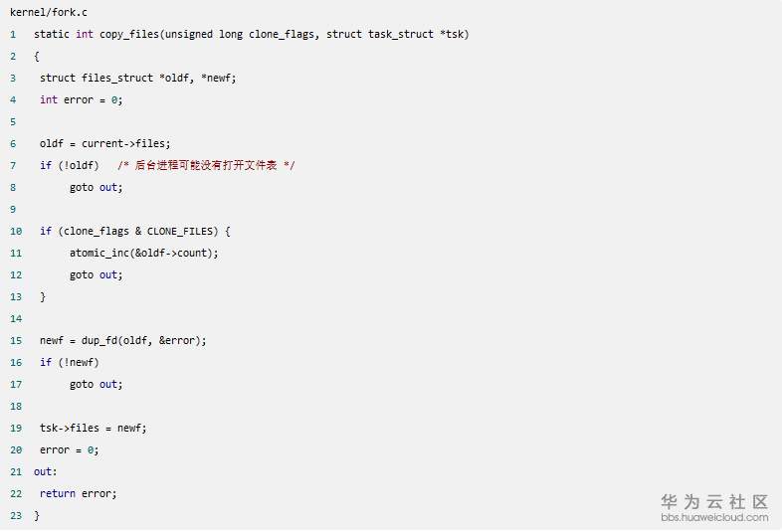Viewport: 782px width, 532px height.
Task: Click the atomic_inc(&oldf->count) call
Action: click(143, 253)
